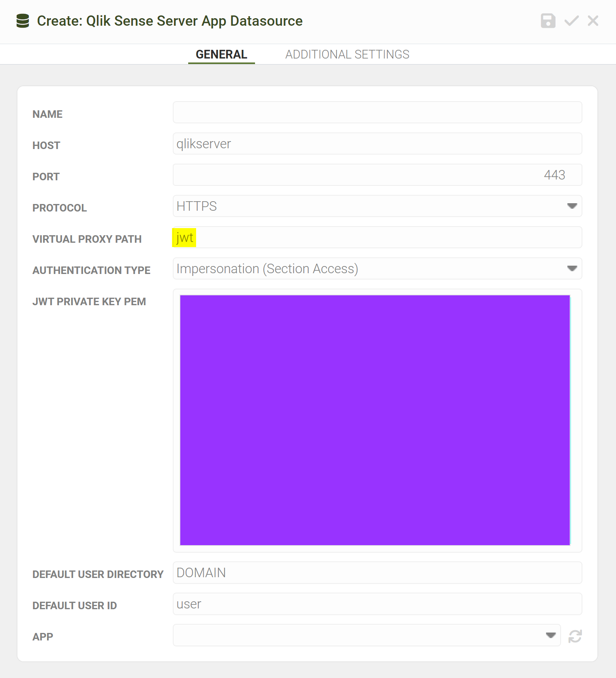
Task: Click the Virtual Proxy Path field
Action: [377, 237]
